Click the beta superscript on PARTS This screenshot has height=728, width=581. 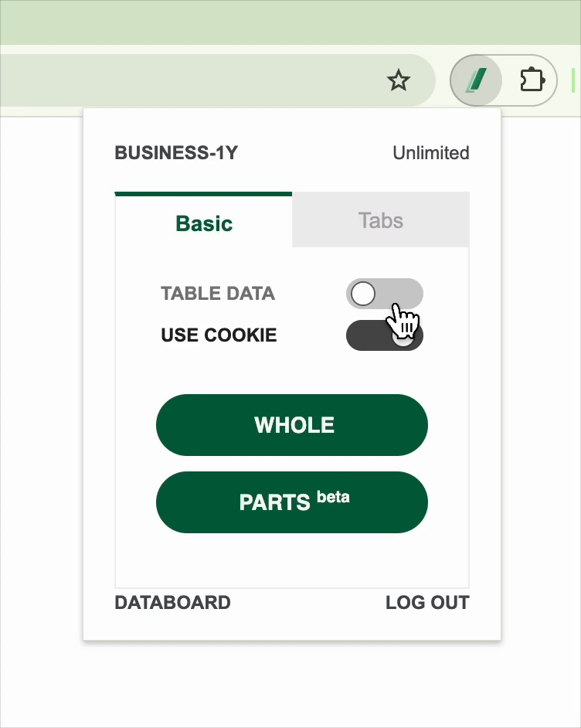pos(333,496)
